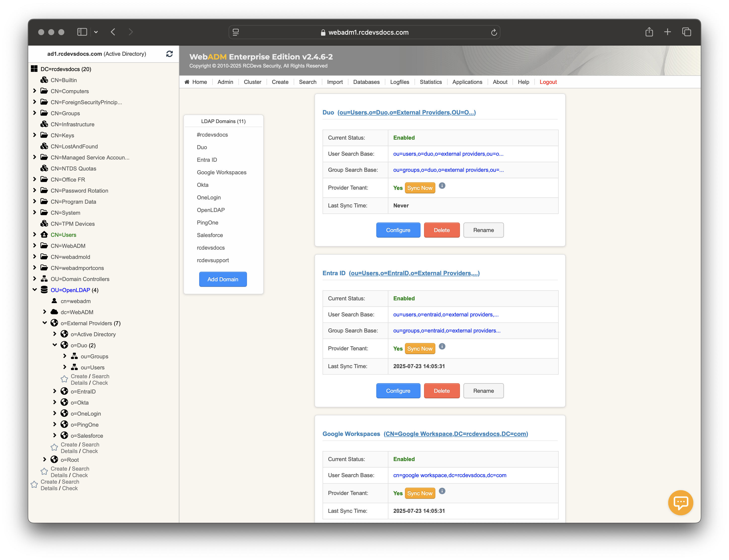
Task: Open the Google Workspaces User Search Base link
Action: tap(450, 475)
